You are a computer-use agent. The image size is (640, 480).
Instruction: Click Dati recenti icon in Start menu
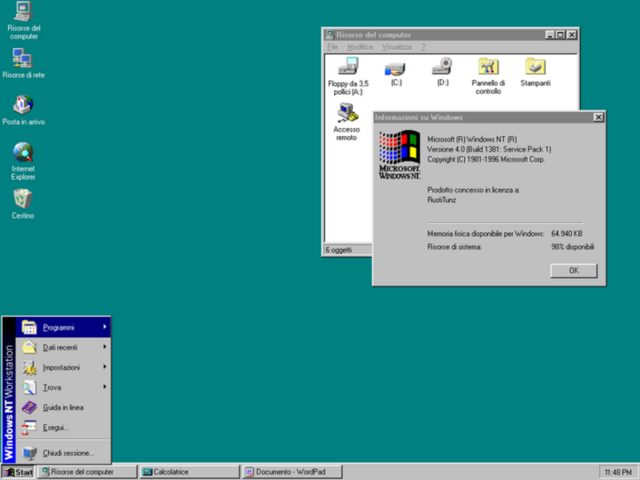point(29,347)
